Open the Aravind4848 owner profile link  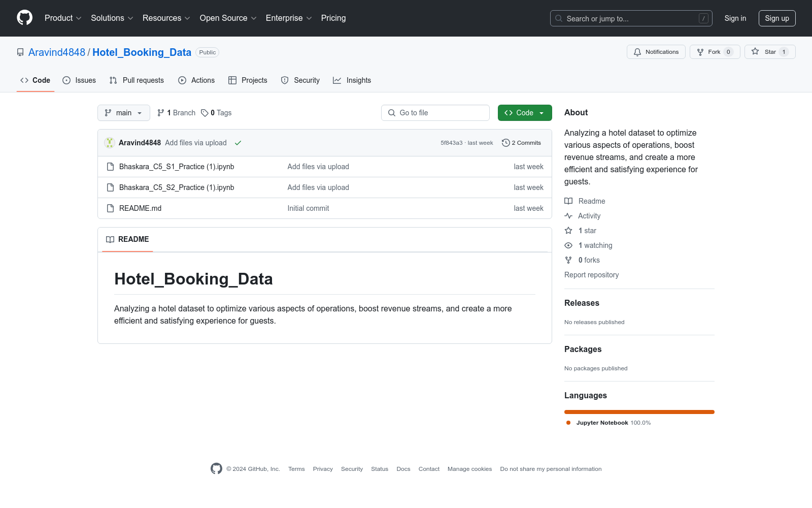point(57,52)
